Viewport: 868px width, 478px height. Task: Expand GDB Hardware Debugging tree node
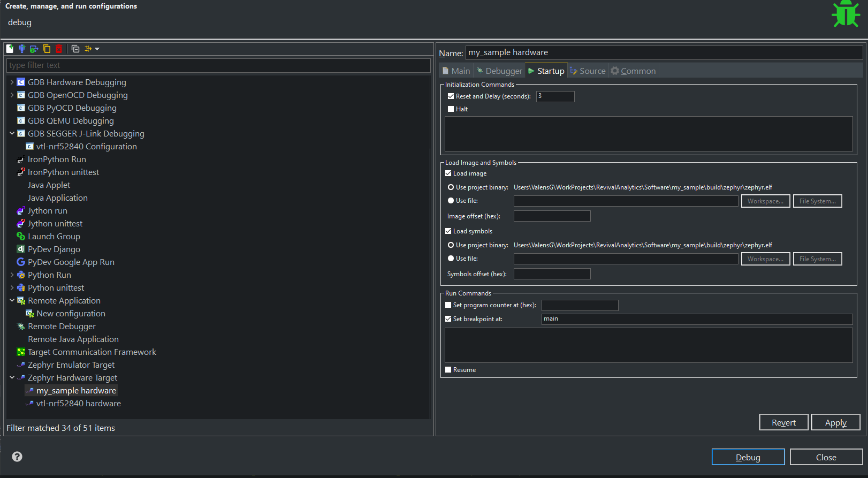pyautogui.click(x=12, y=82)
